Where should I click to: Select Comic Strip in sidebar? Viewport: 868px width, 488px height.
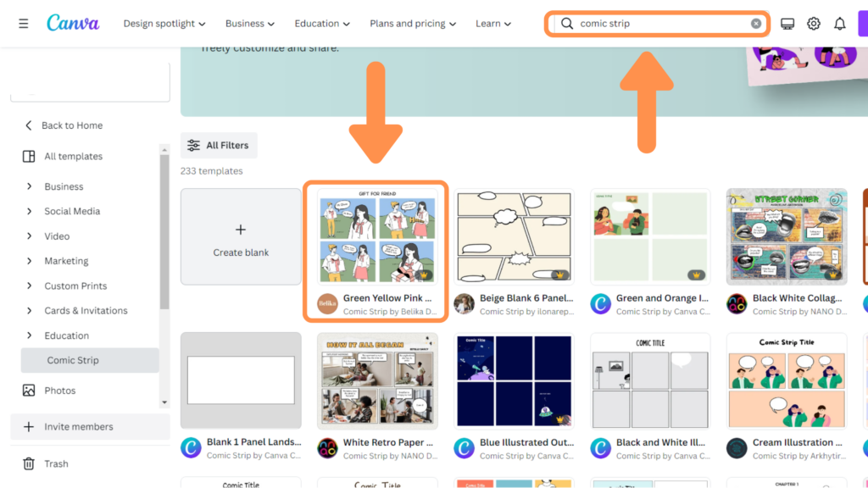pos(90,360)
